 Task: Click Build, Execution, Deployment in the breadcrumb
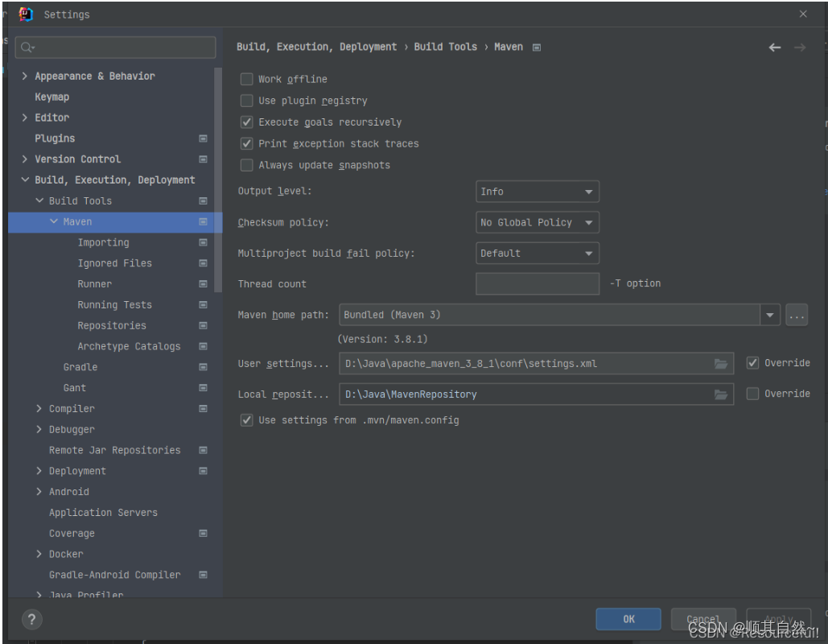click(316, 47)
